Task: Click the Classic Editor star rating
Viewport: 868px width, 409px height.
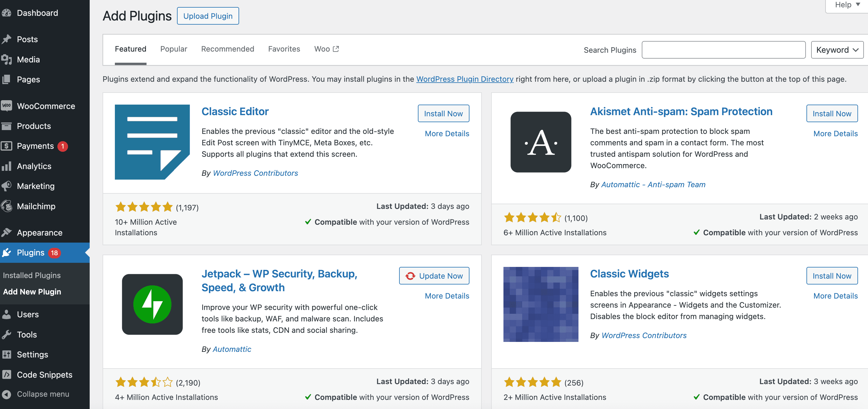Action: 144,207
